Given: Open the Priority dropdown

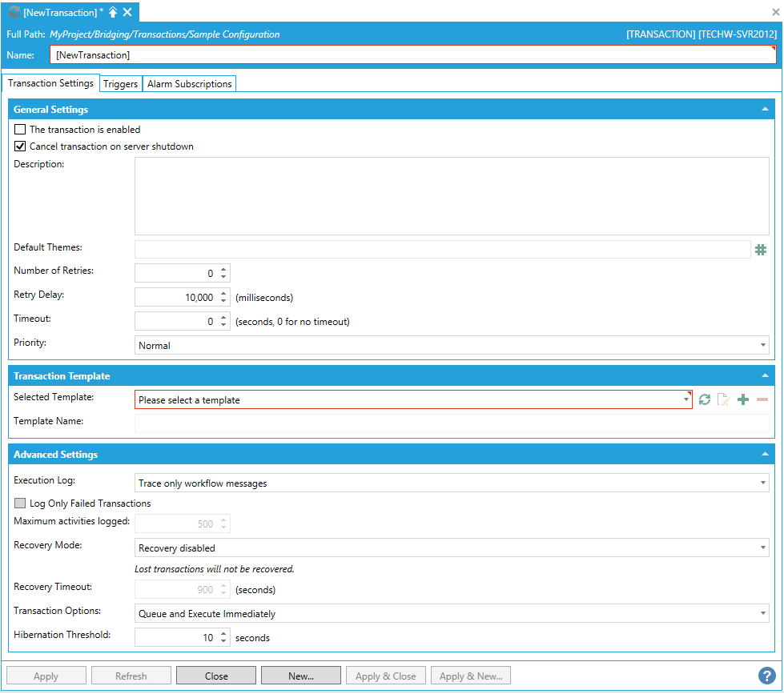Looking at the screenshot, I should pyautogui.click(x=452, y=346).
